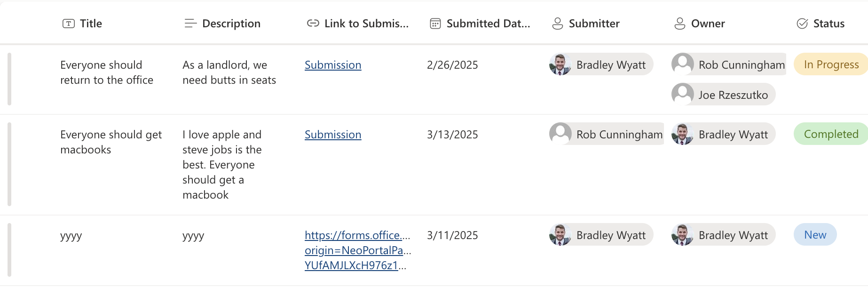Click Bradley Wyatt submitter chip in first row

[601, 64]
